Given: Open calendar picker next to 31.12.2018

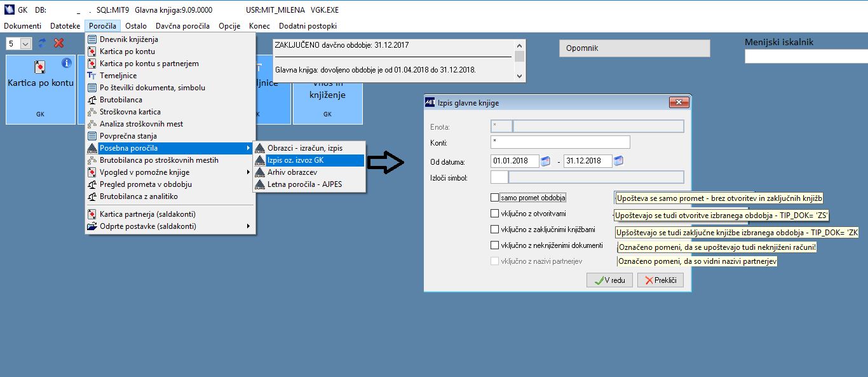Looking at the screenshot, I should point(618,161).
